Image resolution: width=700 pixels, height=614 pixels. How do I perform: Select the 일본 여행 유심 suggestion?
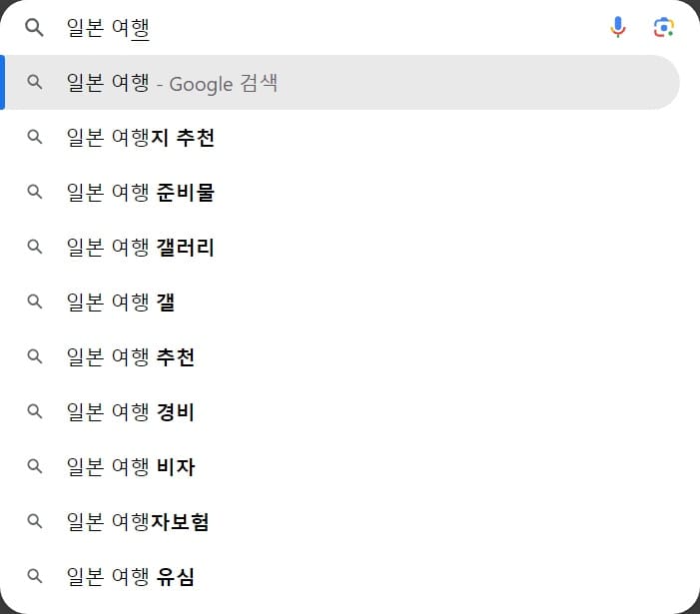(131, 577)
